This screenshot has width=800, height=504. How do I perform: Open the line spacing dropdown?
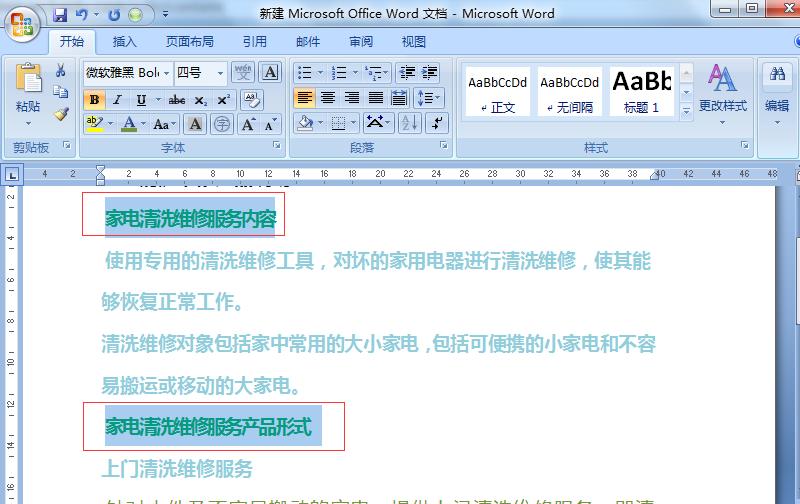point(430,97)
